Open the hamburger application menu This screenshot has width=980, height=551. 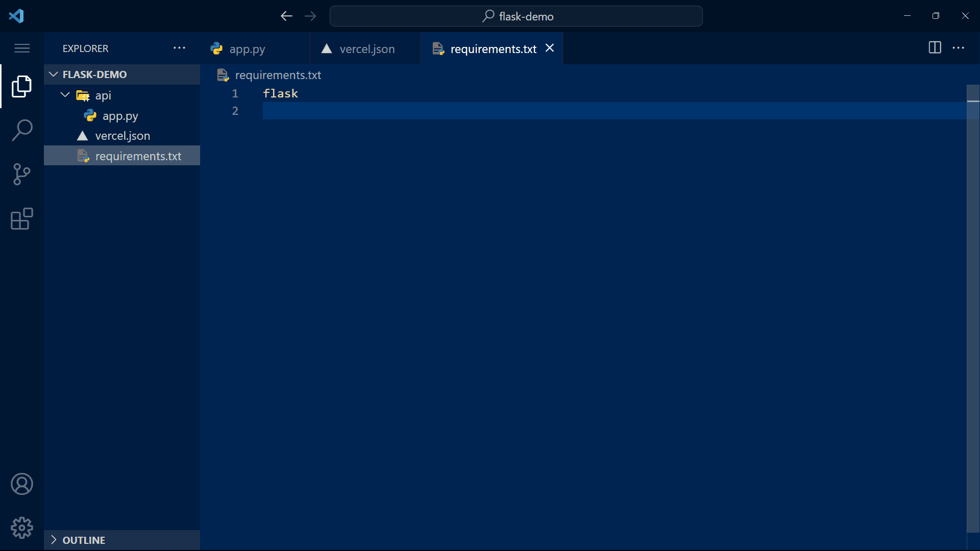(21, 48)
